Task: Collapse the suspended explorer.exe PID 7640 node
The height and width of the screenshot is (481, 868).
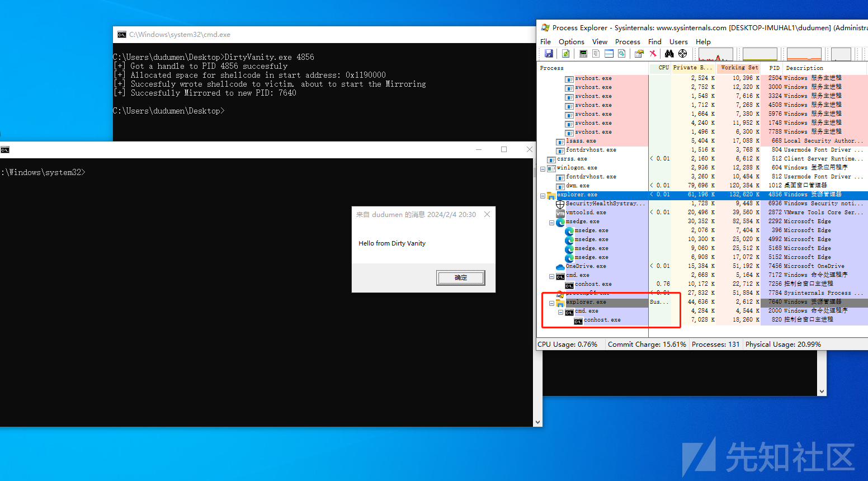Action: tap(551, 303)
